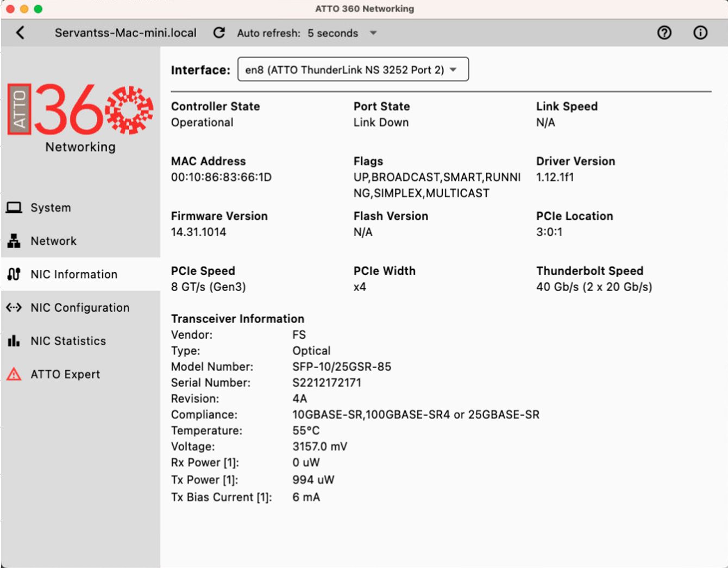Click the Network topology icon
The image size is (728, 568).
point(14,241)
